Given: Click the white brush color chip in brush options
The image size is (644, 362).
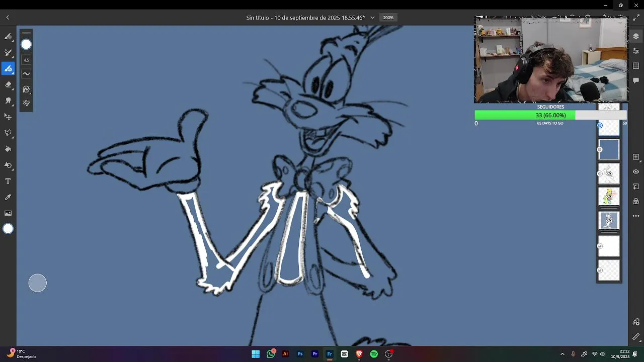Looking at the screenshot, I should click(x=26, y=44).
